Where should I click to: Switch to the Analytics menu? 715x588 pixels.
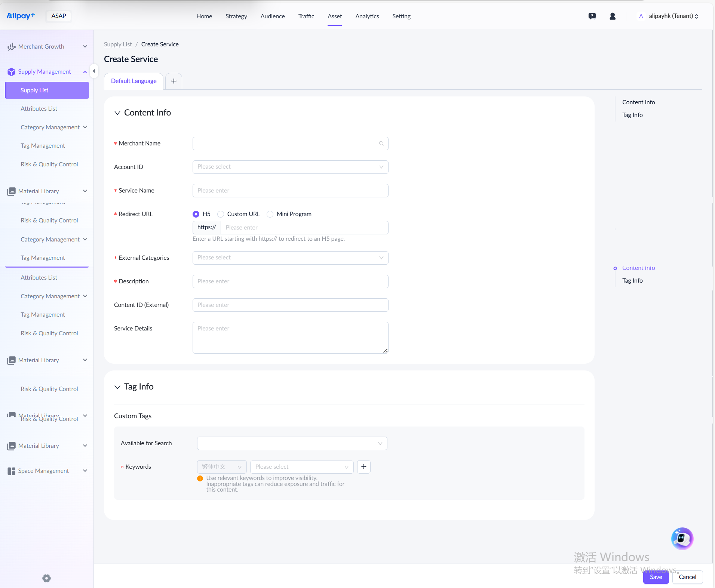pos(367,16)
